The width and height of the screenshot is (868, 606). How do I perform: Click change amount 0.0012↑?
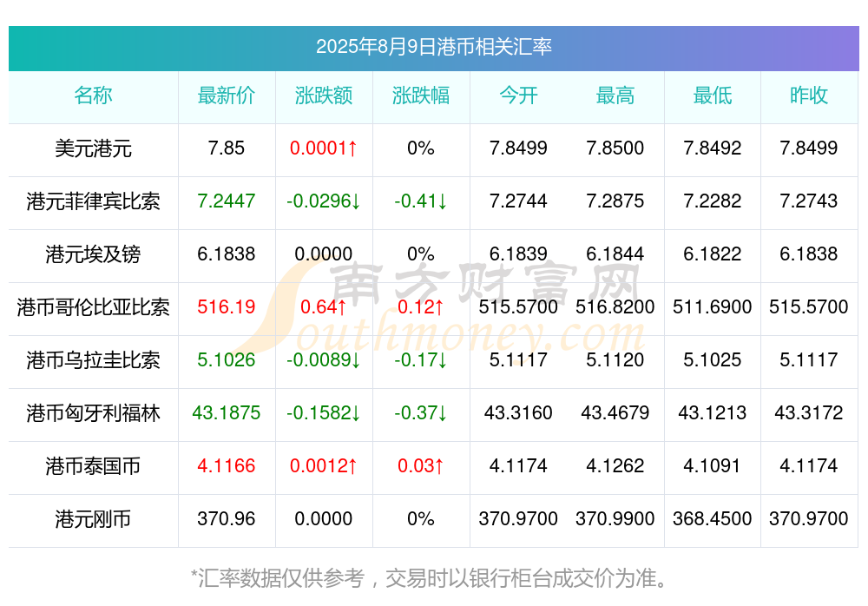(x=324, y=465)
